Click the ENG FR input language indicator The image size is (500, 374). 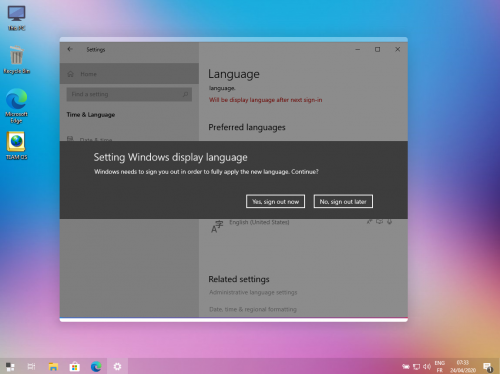click(x=440, y=366)
